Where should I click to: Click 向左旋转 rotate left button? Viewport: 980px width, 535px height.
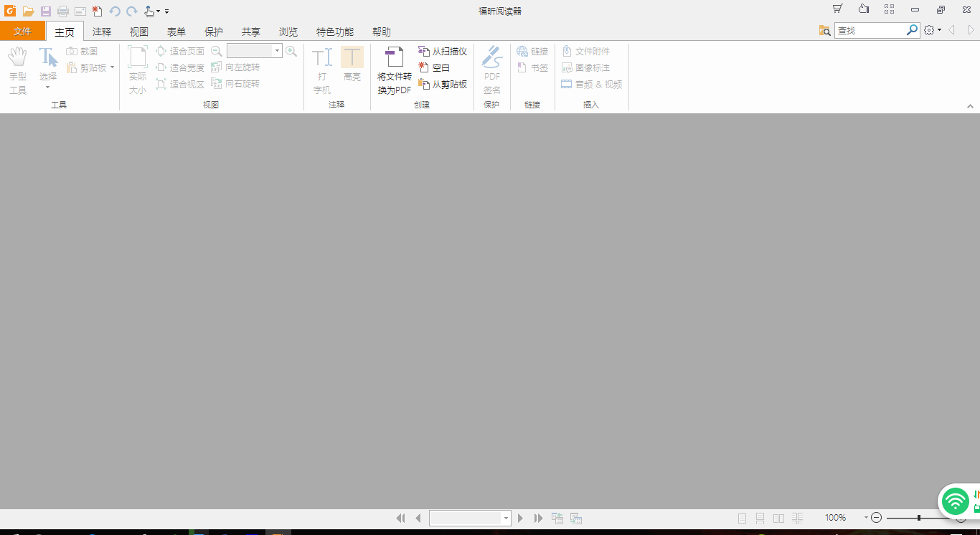(235, 67)
